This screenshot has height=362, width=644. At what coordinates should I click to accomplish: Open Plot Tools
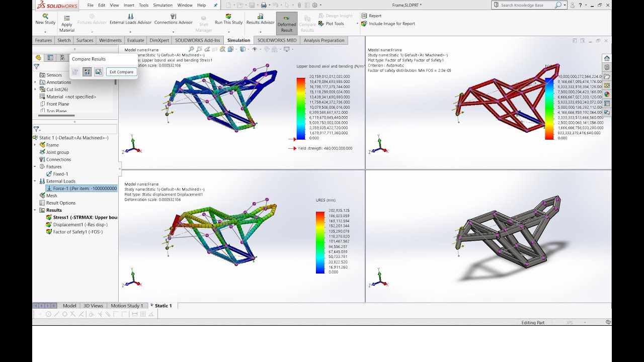(x=331, y=24)
